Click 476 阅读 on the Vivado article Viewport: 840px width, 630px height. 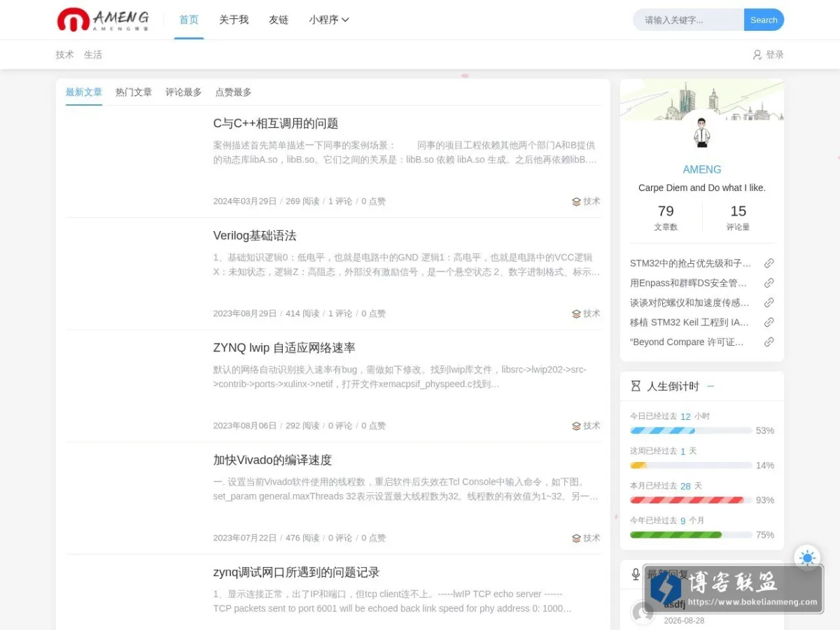(x=302, y=538)
